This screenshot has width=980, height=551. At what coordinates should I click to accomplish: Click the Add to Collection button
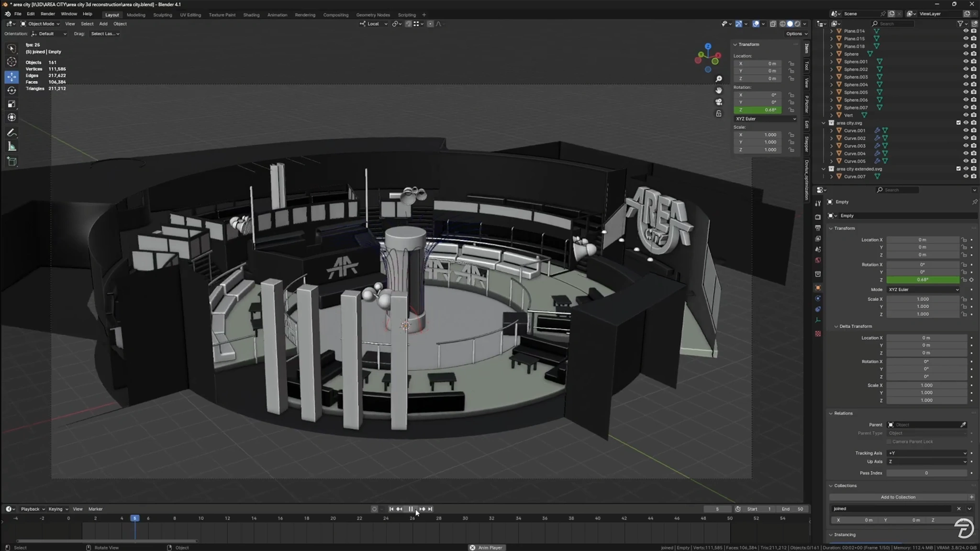[898, 497]
